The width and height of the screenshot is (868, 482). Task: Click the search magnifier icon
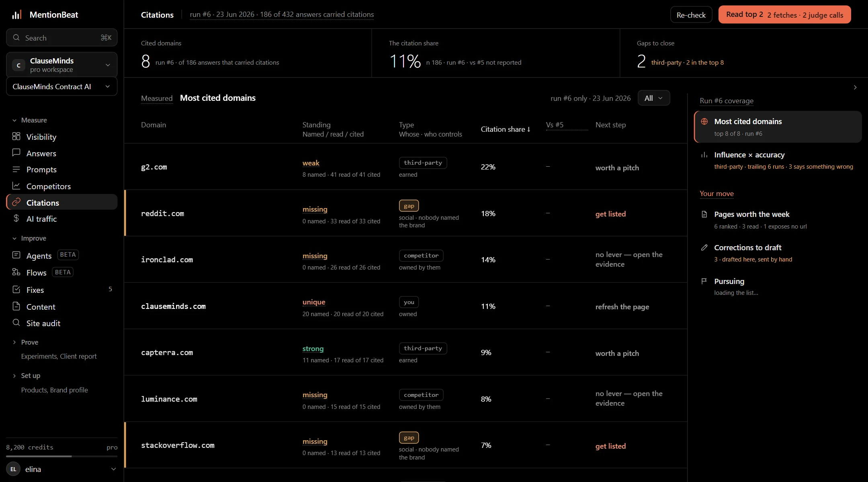coord(16,37)
